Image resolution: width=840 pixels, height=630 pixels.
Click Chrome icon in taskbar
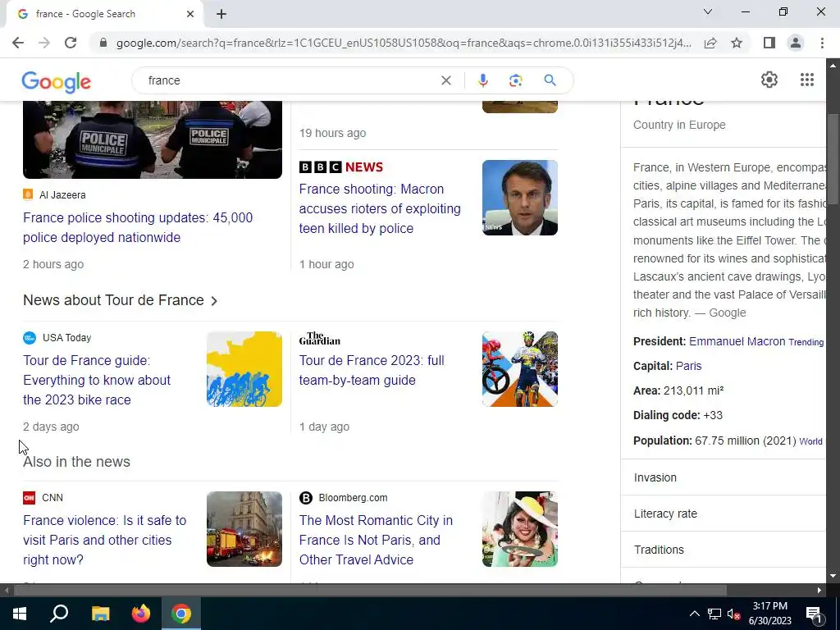181,614
